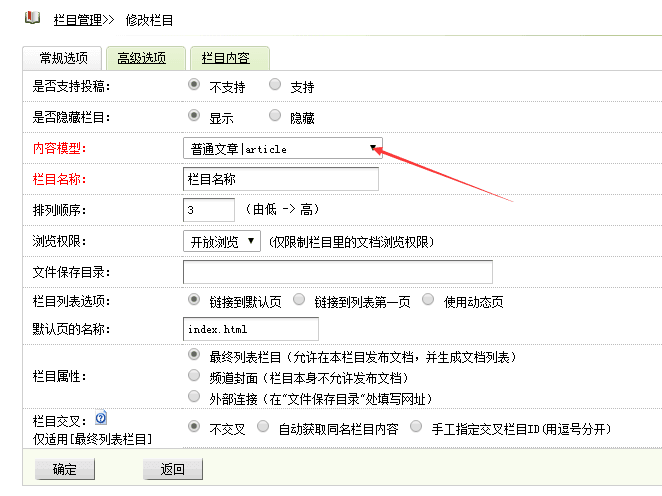Click the book icon beside 栏目管理
This screenshot has height=496, width=662.
(33, 17)
